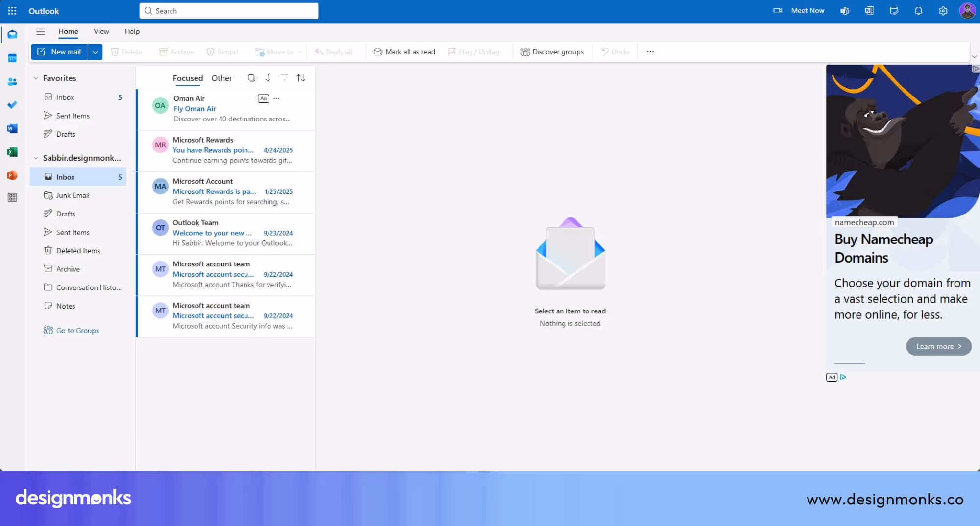The image size is (980, 526).
Task: Open the People app in the left rail
Action: pyautogui.click(x=12, y=81)
